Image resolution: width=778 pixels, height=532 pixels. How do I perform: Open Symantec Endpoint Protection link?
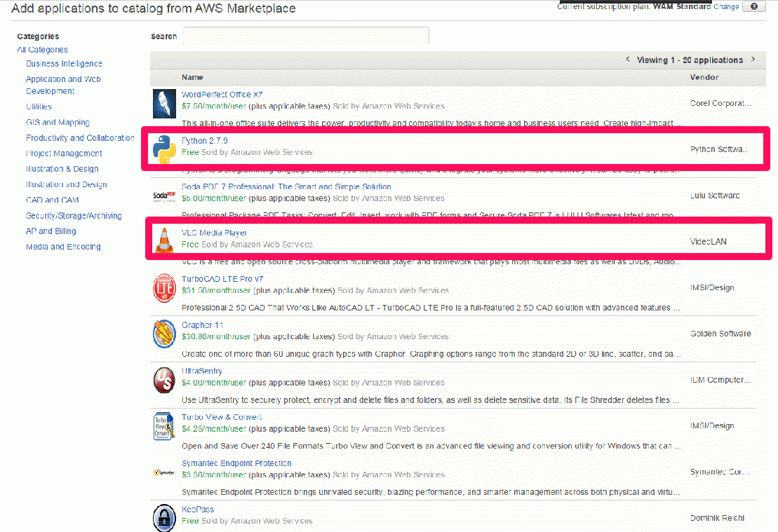pos(236,463)
